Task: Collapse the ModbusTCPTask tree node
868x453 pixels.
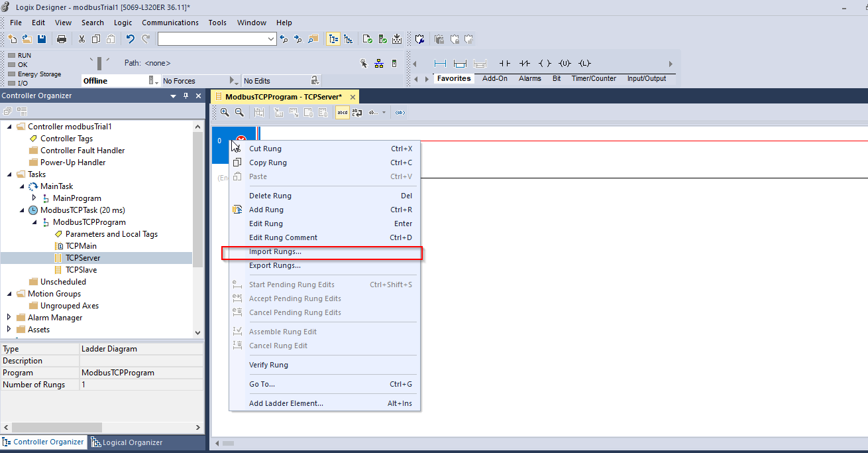Action: coord(23,210)
